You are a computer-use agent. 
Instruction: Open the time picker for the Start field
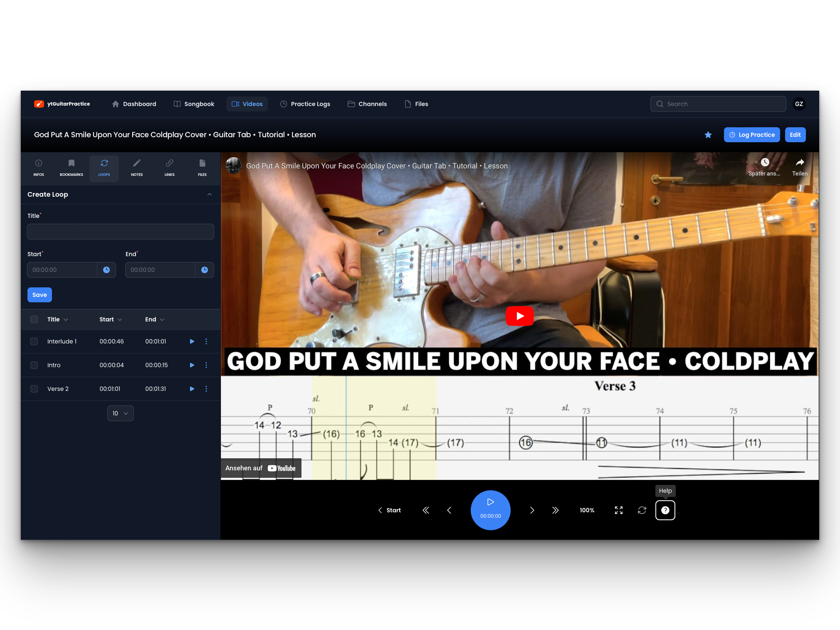point(106,269)
